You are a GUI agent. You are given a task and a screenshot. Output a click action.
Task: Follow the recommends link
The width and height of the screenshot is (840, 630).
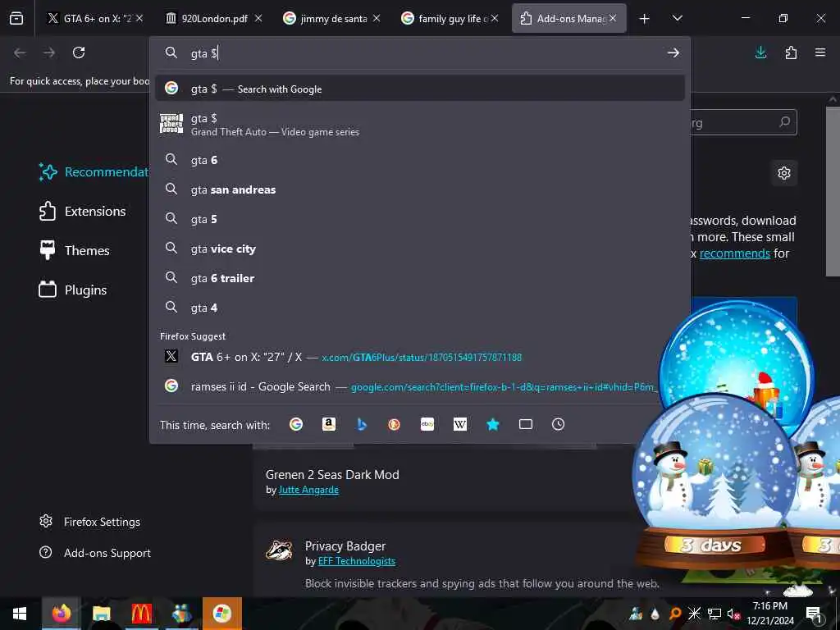point(734,253)
